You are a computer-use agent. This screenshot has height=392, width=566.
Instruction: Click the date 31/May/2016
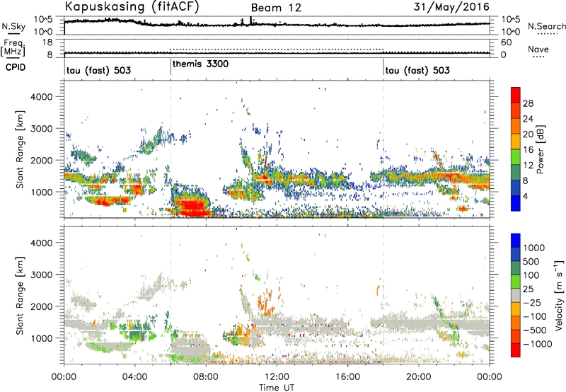tap(451, 7)
